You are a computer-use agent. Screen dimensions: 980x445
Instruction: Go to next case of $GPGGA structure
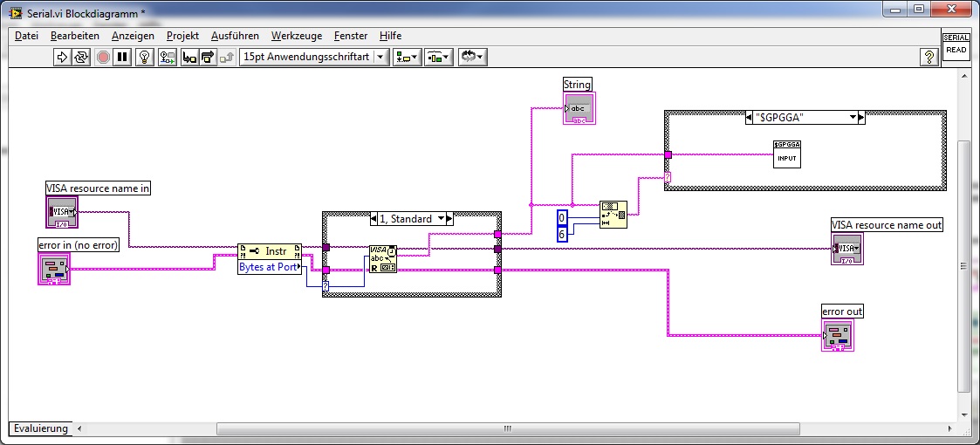(x=861, y=118)
